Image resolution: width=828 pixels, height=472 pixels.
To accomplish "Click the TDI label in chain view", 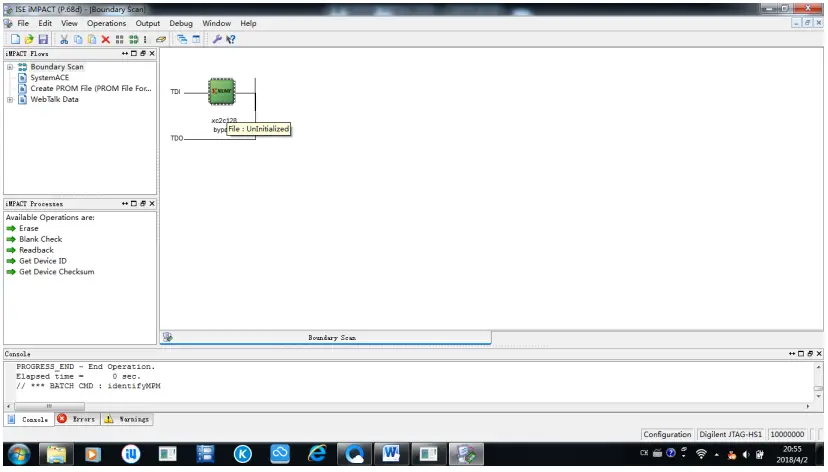I will click(x=175, y=92).
